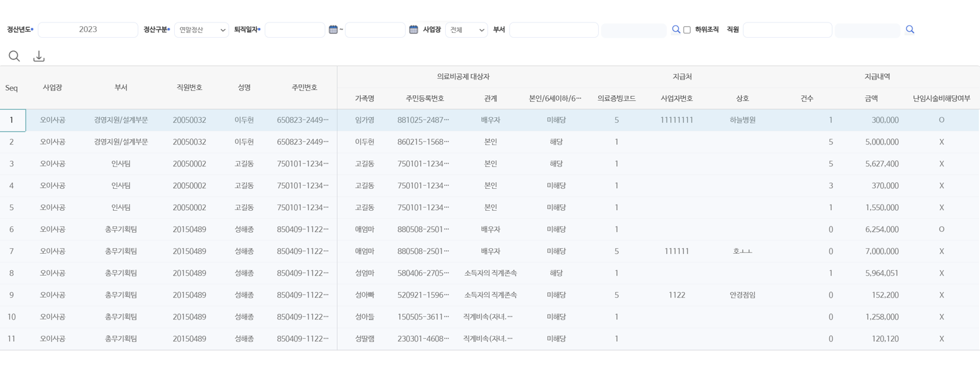This screenshot has height=368, width=980.
Task: Select resident number cell 860215-1568
Action: (x=425, y=142)
